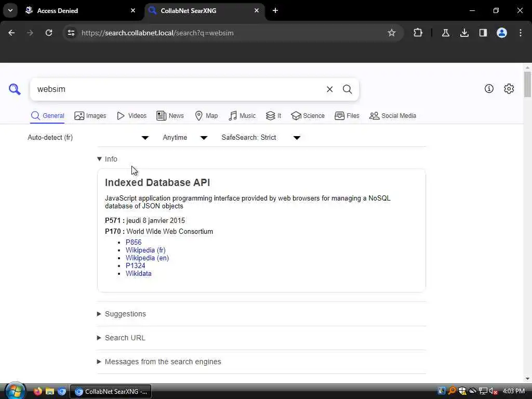Open the P856 link
This screenshot has height=399, width=532.
click(x=134, y=242)
